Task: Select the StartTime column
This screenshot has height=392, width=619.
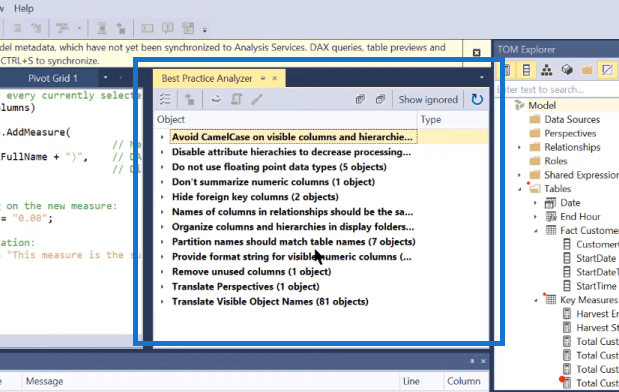Action: (596, 286)
